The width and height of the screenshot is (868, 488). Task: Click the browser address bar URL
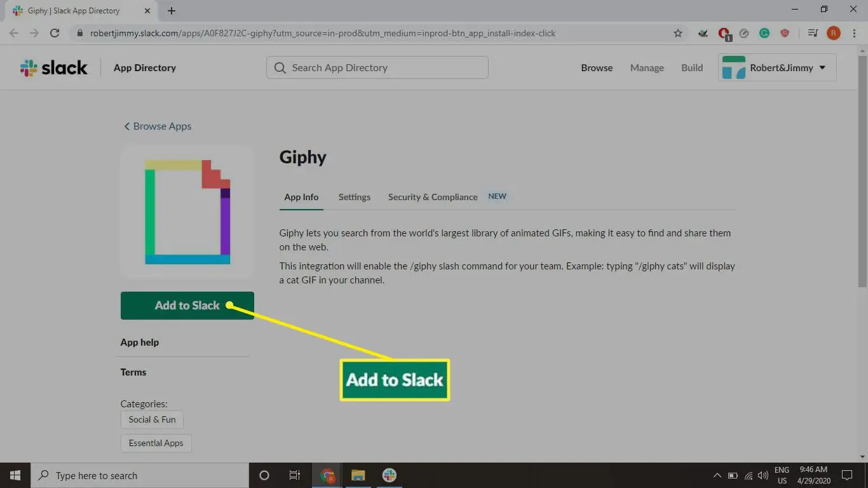323,33
